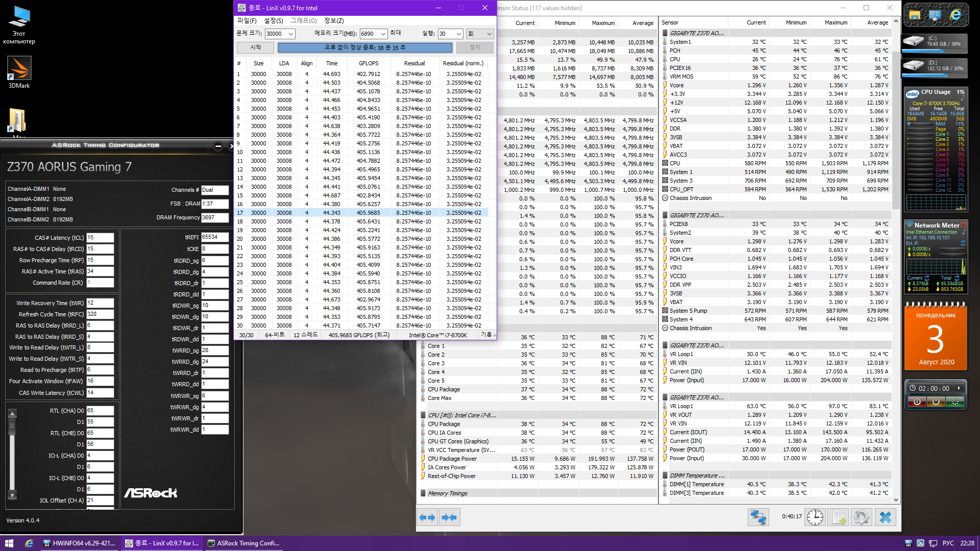This screenshot has width=980, height=551.
Task: Open the 설정(S) menu in LinX
Action: click(x=274, y=21)
